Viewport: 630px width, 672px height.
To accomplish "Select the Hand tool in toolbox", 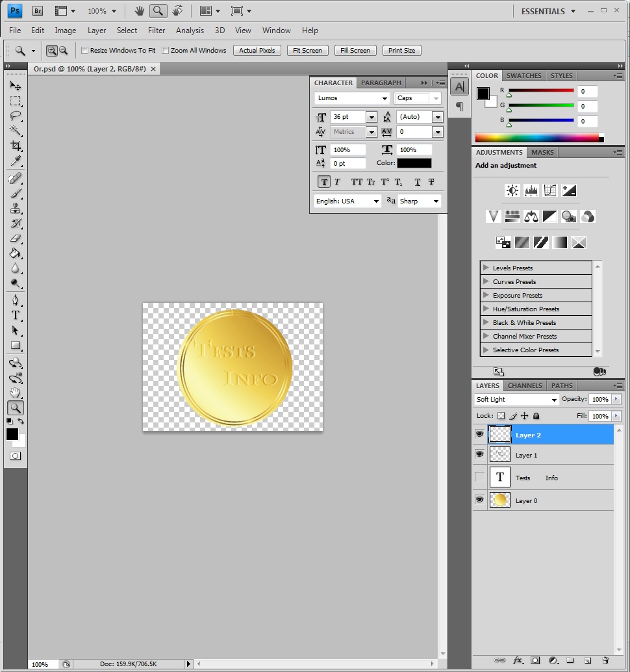I will [x=16, y=393].
